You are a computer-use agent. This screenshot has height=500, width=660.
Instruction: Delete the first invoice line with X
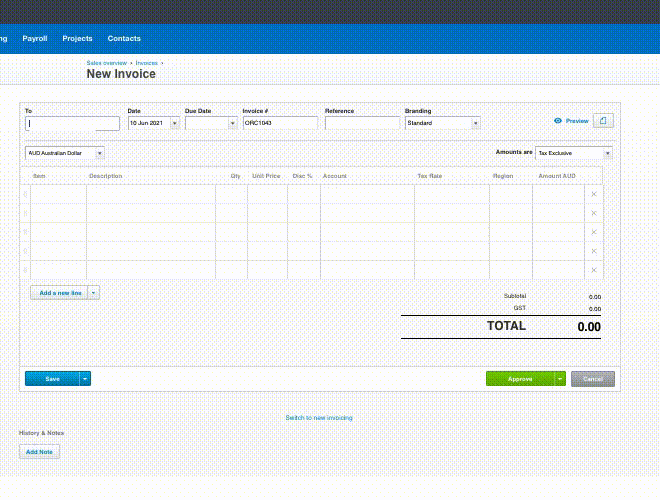(x=593, y=195)
